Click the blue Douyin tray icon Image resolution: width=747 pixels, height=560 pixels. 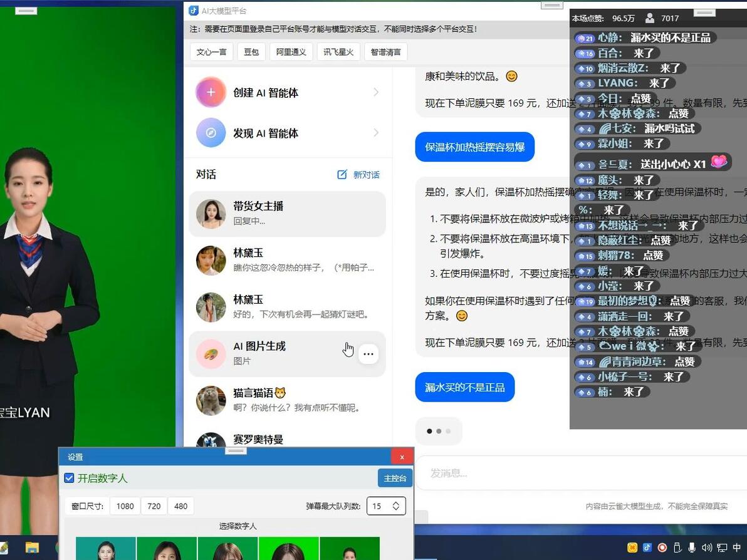click(647, 547)
